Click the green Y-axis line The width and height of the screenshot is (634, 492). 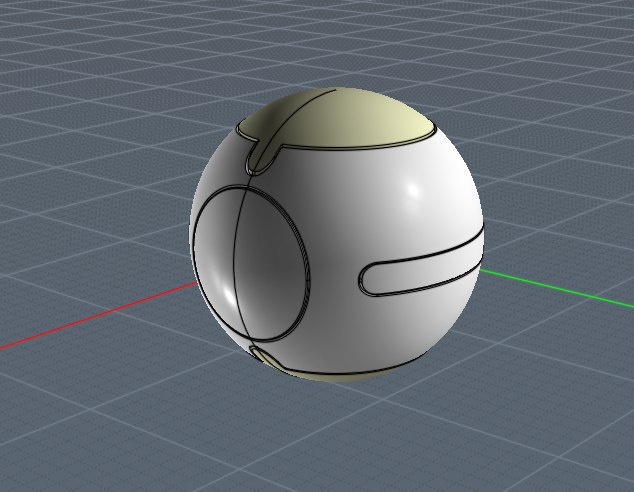click(557, 288)
